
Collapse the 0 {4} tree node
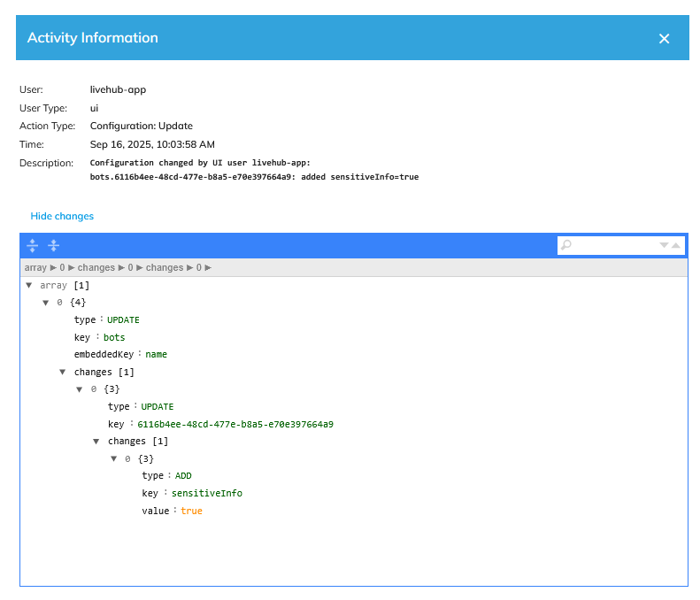pos(46,303)
